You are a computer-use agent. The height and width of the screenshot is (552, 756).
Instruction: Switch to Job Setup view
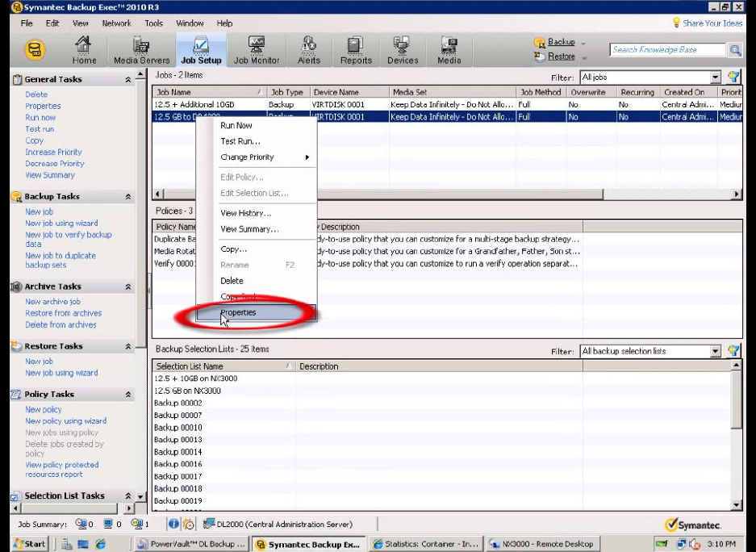201,50
